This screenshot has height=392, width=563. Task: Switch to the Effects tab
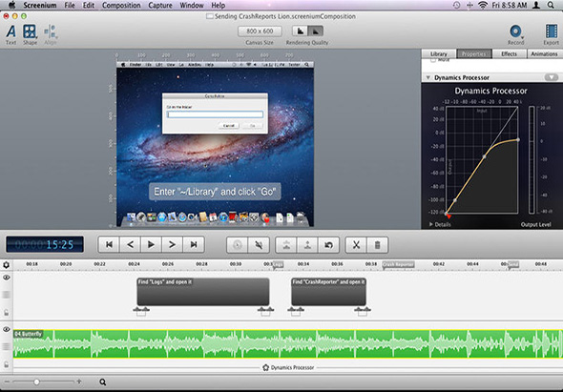click(510, 53)
